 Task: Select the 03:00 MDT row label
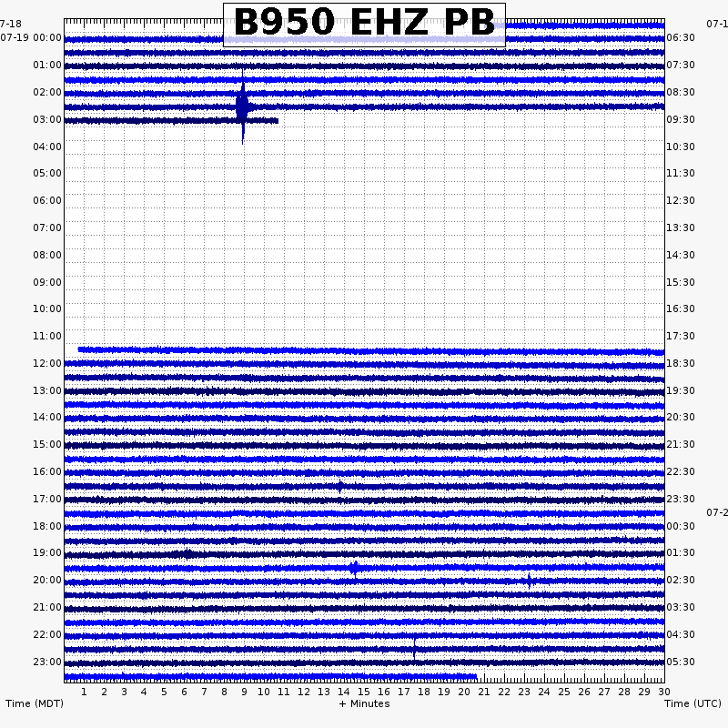[47, 120]
